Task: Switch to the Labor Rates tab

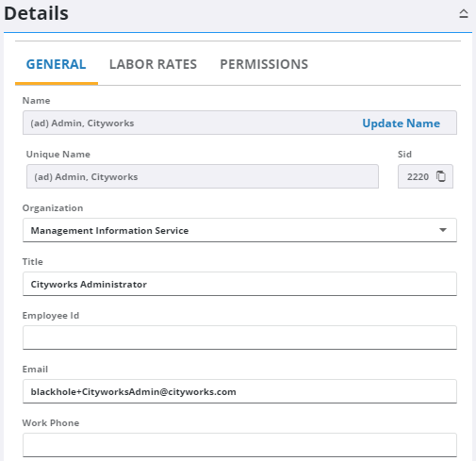Action: 153,64
